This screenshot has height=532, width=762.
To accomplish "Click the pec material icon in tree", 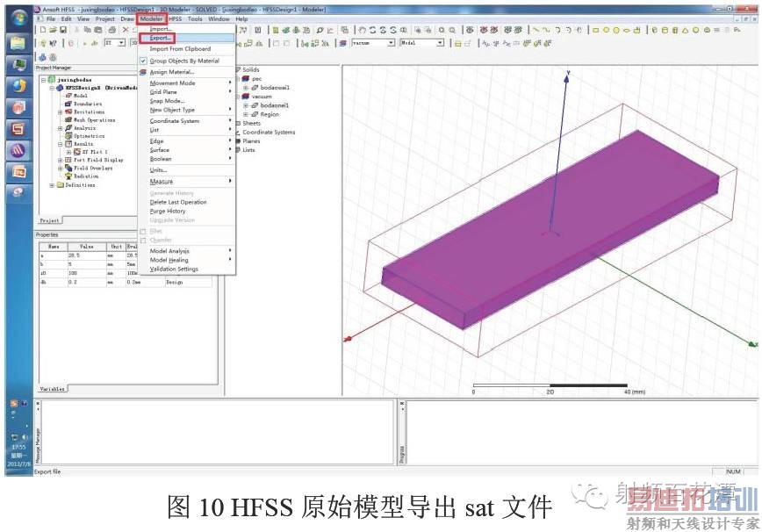I will [x=247, y=79].
